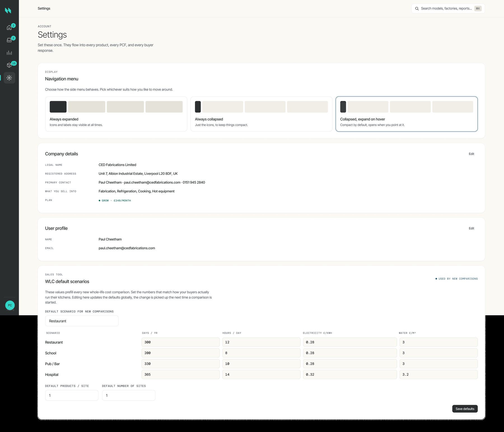Click the registered address Unit 7, Albion text

point(138,174)
